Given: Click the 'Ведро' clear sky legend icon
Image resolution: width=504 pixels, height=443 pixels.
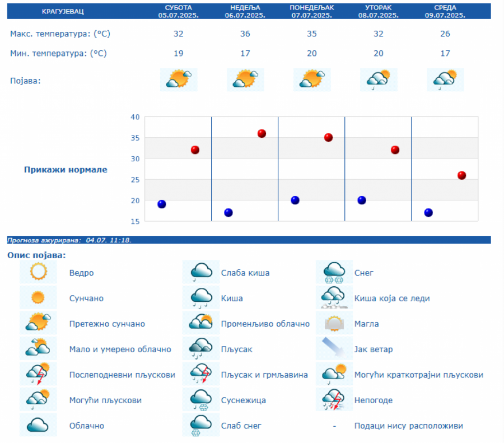Looking at the screenshot, I should coord(39,272).
